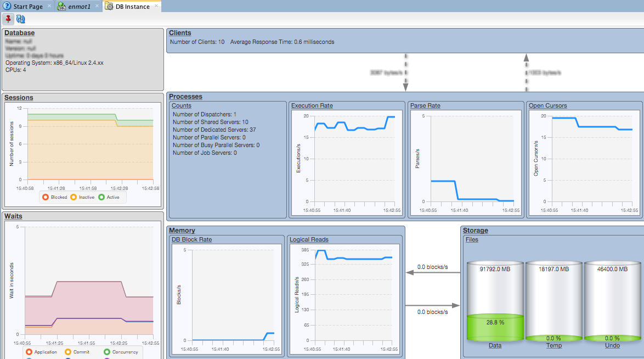The image size is (644, 359).
Task: Toggle Blocked series in Sessions legend
Action: pyautogui.click(x=55, y=197)
